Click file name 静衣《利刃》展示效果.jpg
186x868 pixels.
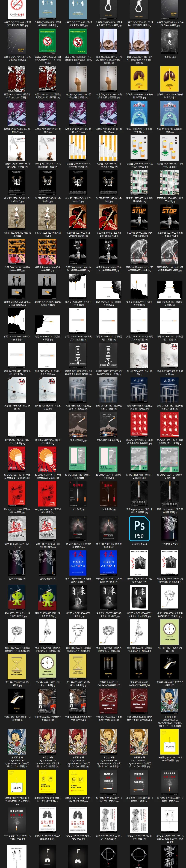(48, 545)
